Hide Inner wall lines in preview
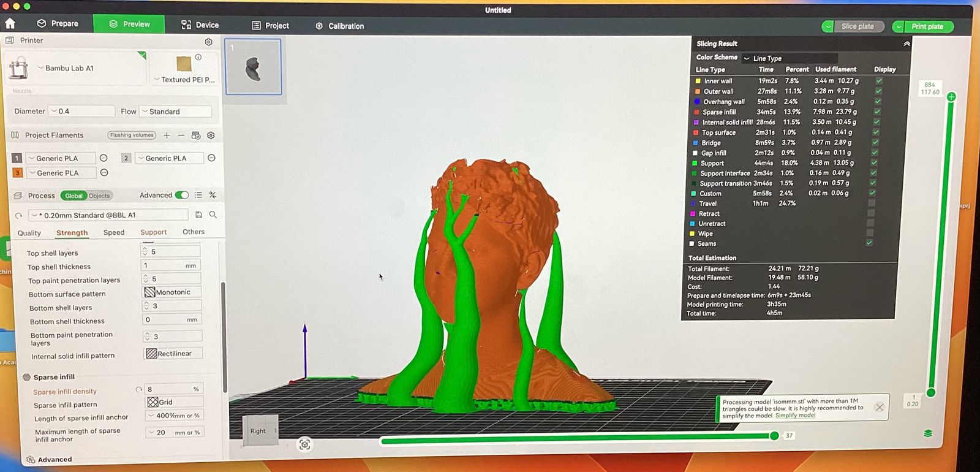 [879, 80]
